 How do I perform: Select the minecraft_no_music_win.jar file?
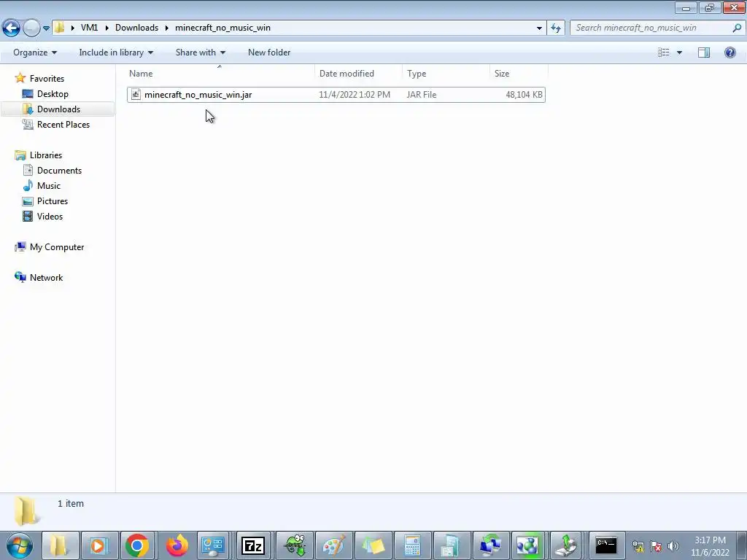[x=336, y=95]
